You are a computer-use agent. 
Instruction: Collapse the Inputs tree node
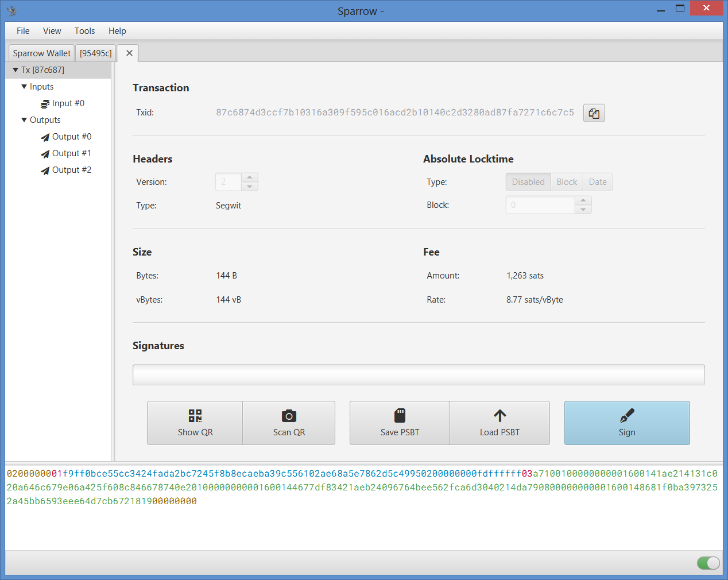pyautogui.click(x=24, y=87)
